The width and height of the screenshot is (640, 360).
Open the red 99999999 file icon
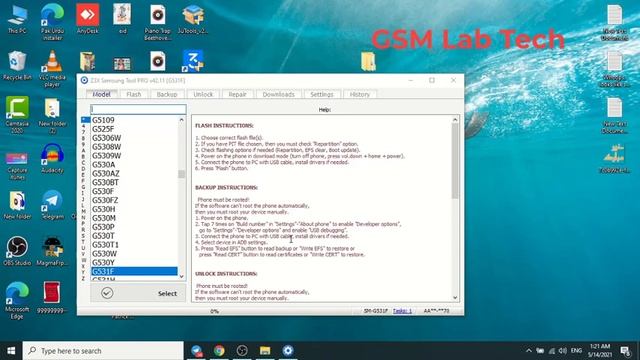click(x=52, y=297)
